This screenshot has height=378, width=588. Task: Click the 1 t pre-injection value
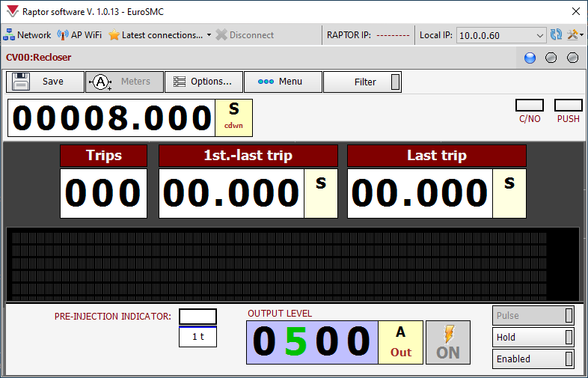click(197, 337)
